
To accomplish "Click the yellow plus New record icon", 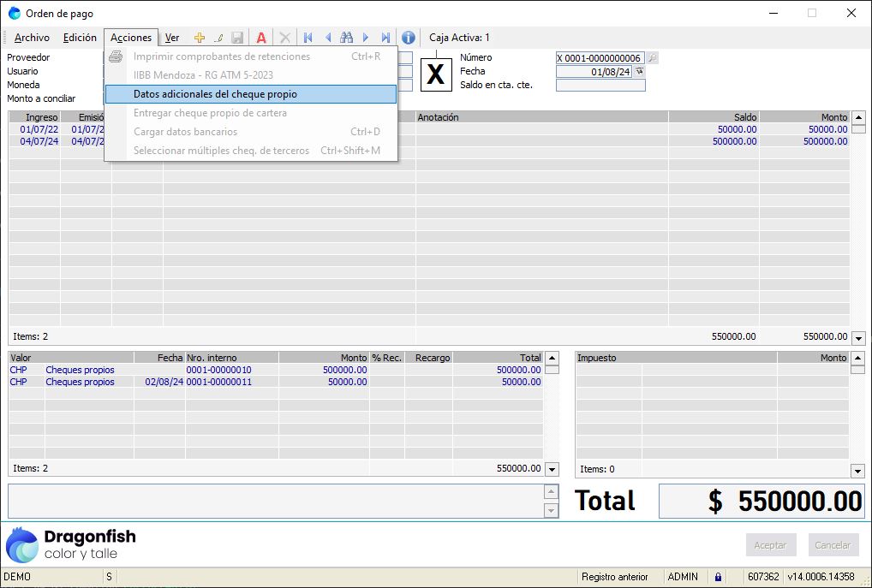I will pyautogui.click(x=199, y=38).
